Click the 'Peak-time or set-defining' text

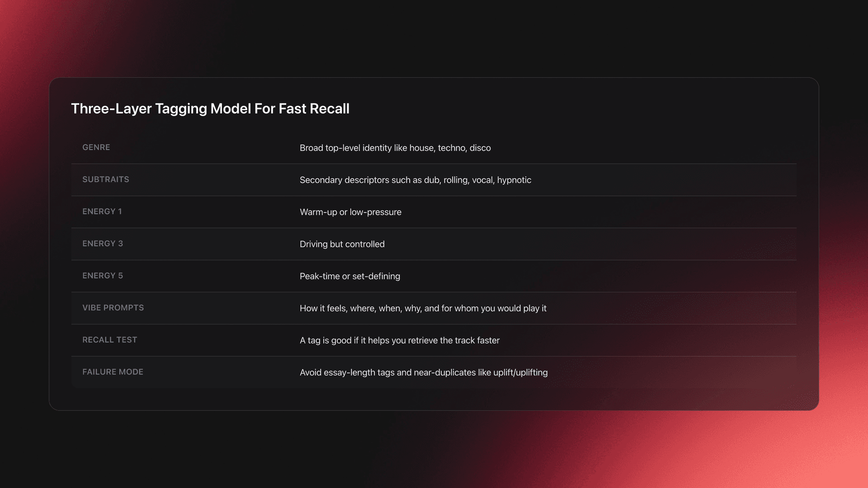click(349, 276)
